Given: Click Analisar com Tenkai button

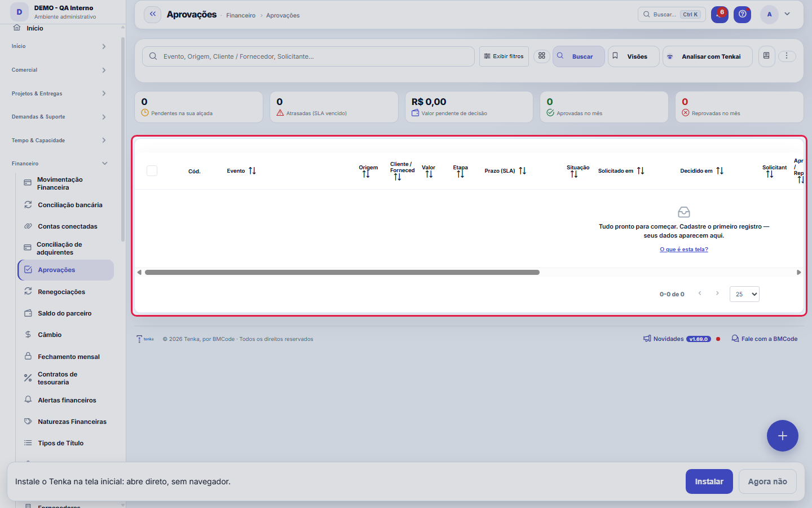Looking at the screenshot, I should pyautogui.click(x=707, y=56).
